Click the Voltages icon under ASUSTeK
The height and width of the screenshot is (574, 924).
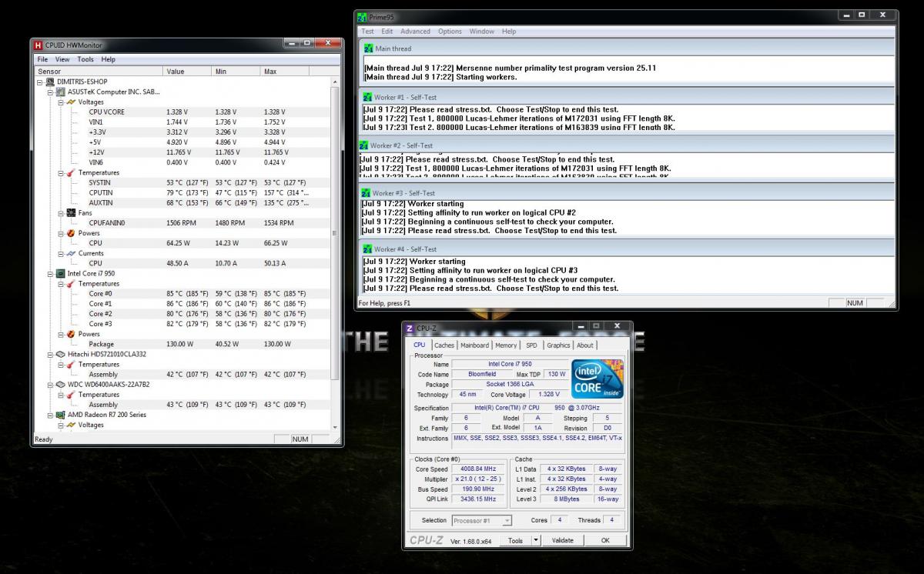click(x=72, y=102)
